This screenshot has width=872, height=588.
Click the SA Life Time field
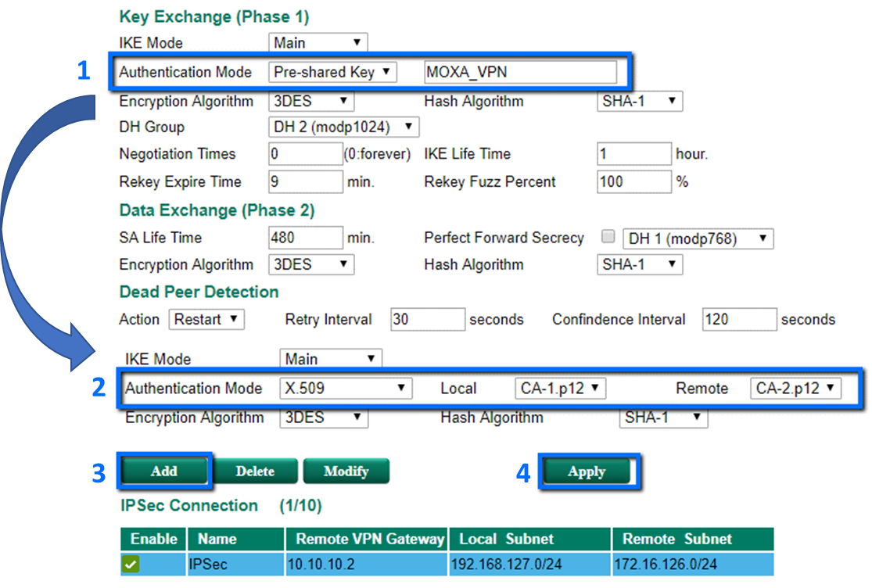click(304, 238)
